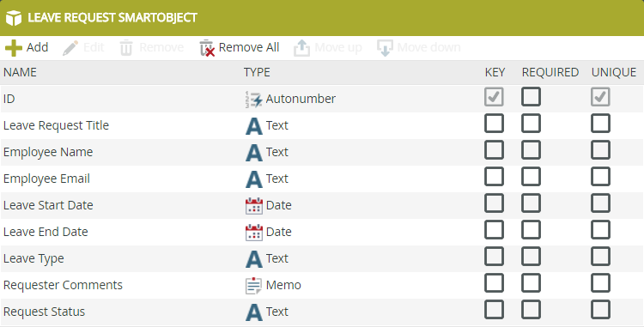This screenshot has width=644, height=327.
Task: Click the NAME column header
Action: [x=20, y=72]
